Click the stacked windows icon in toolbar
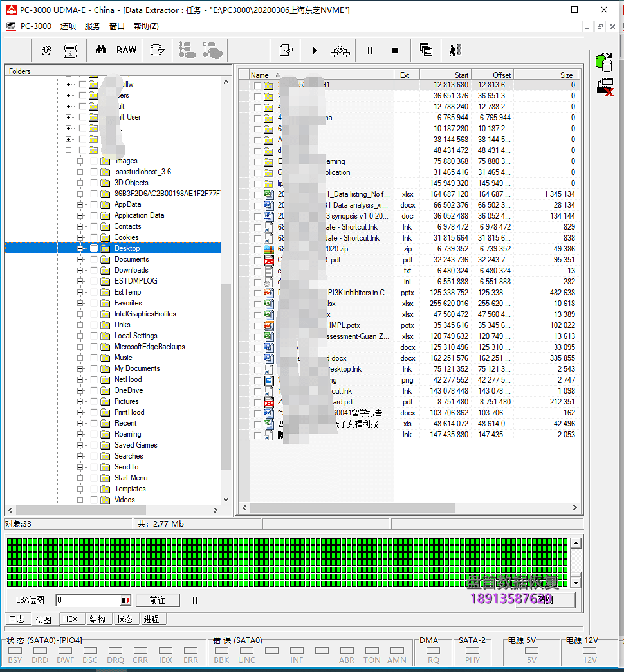 pos(426,50)
